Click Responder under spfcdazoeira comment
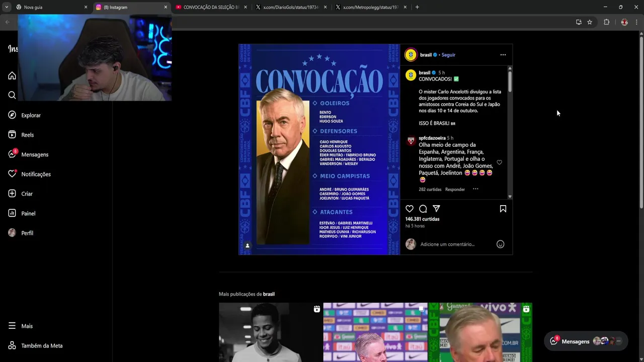Image resolution: width=644 pixels, height=362 pixels. [x=455, y=190]
